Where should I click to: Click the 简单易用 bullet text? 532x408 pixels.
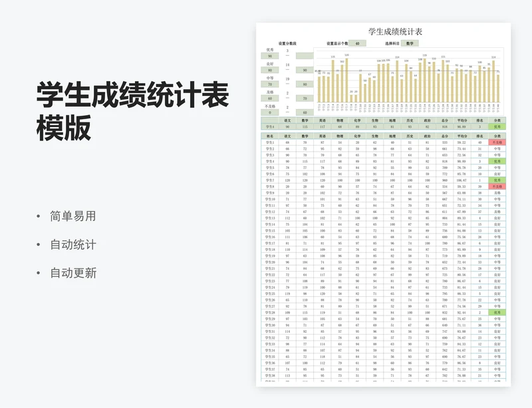point(73,216)
